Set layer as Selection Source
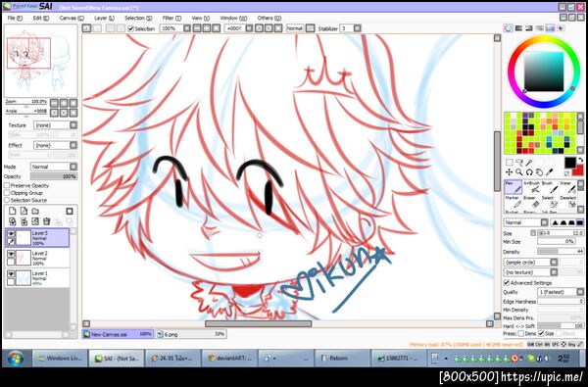Screen dimensions: 588x387 coord(7,200)
